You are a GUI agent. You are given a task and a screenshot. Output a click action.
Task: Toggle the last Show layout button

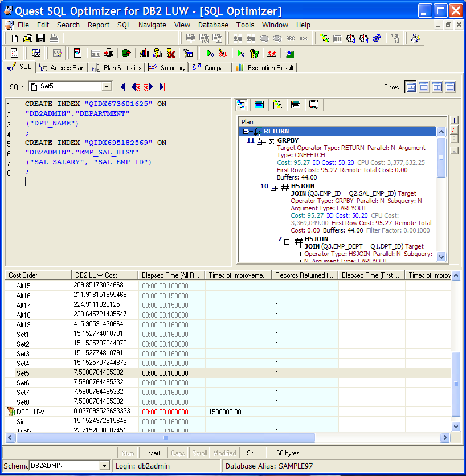pos(451,87)
